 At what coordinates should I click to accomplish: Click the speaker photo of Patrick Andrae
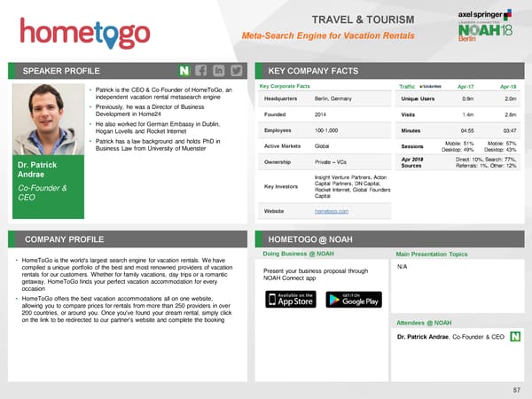(x=48, y=120)
